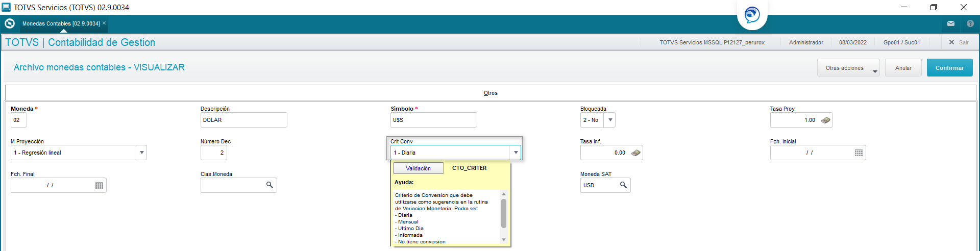The width and height of the screenshot is (980, 251).
Task: Click the Sair exit icon
Action: [951, 42]
